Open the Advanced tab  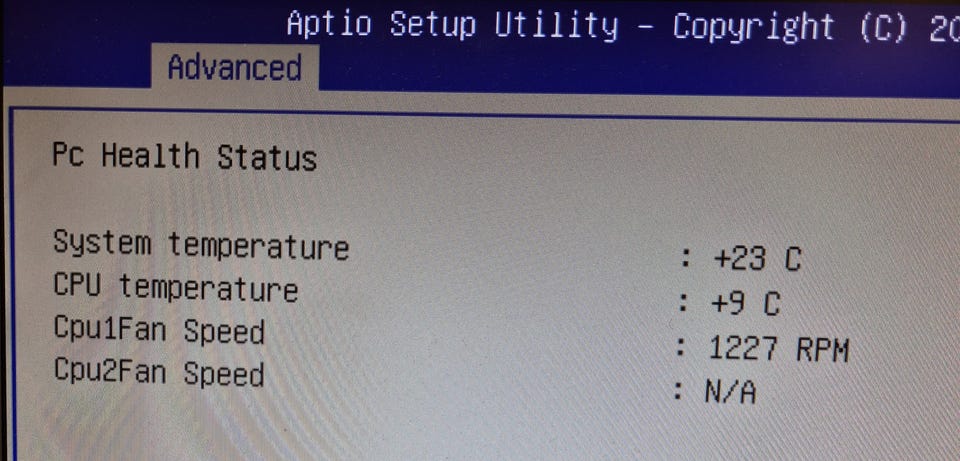[234, 67]
